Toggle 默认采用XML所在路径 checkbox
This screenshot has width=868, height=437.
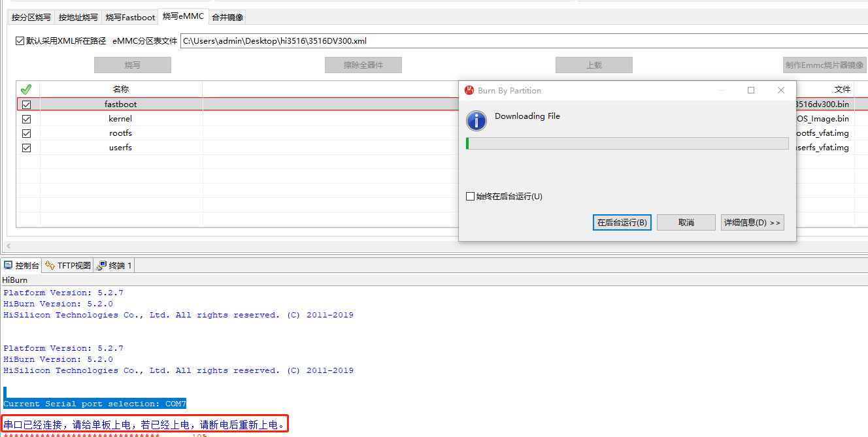point(20,41)
